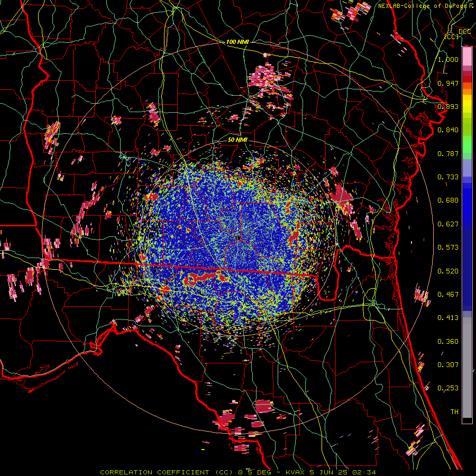Click the 1.000 value on the legend
Screen dimensions: 476x476
(x=448, y=59)
